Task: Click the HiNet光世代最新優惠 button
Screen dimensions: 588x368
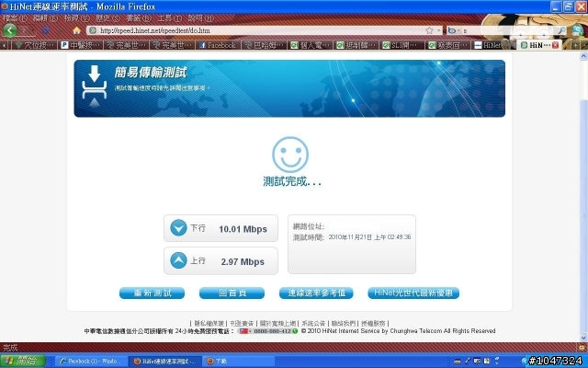Action: [413, 293]
